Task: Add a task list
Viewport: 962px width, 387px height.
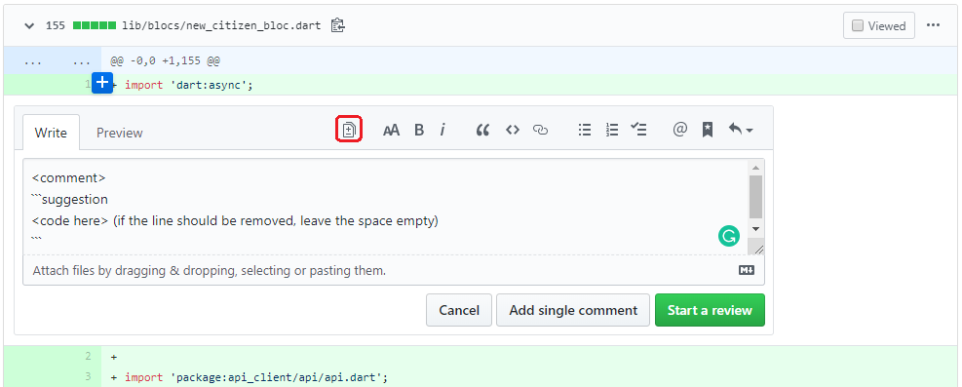Action: pos(639,130)
